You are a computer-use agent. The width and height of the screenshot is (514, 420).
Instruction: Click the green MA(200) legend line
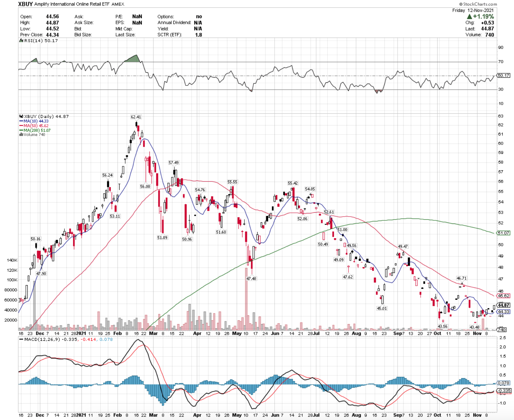coord(21,130)
